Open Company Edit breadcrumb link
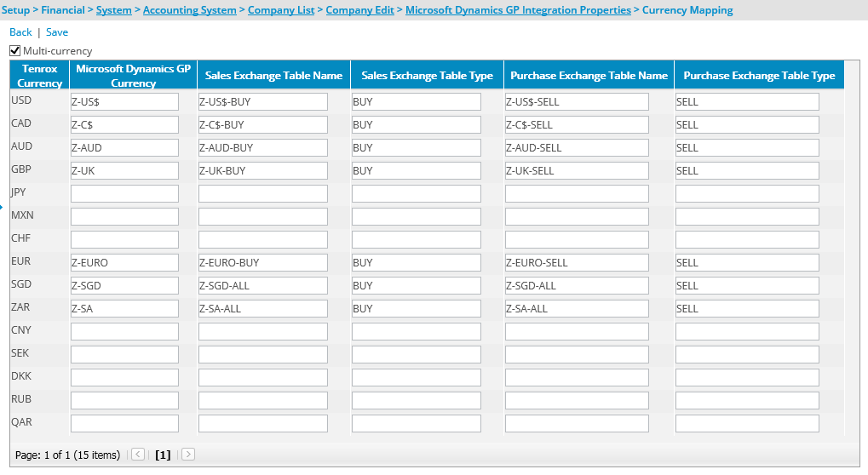Viewport: 868px width, 475px height. [359, 10]
